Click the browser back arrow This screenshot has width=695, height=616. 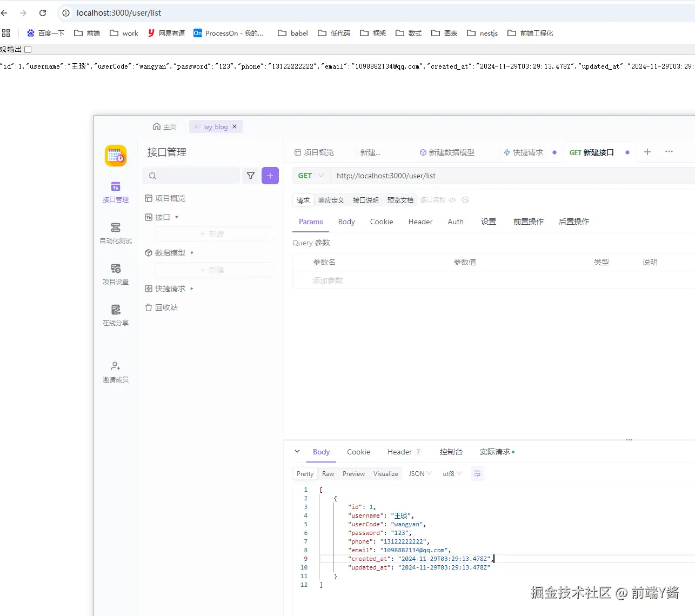point(4,13)
